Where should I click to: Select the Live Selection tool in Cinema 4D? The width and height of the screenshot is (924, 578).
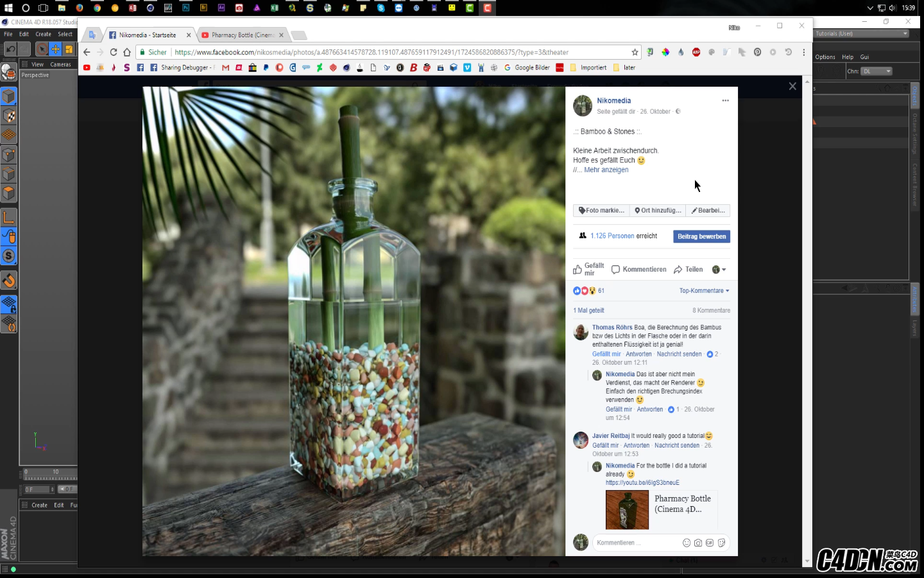pos(42,49)
